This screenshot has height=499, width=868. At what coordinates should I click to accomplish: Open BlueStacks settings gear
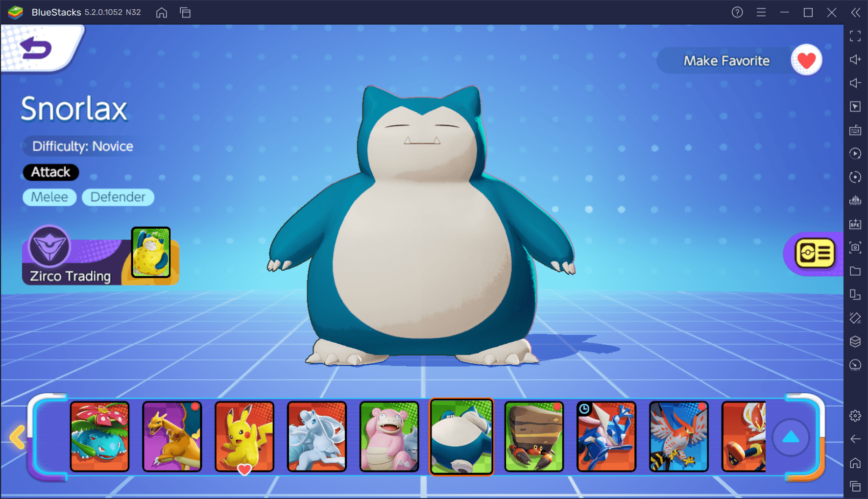855,416
